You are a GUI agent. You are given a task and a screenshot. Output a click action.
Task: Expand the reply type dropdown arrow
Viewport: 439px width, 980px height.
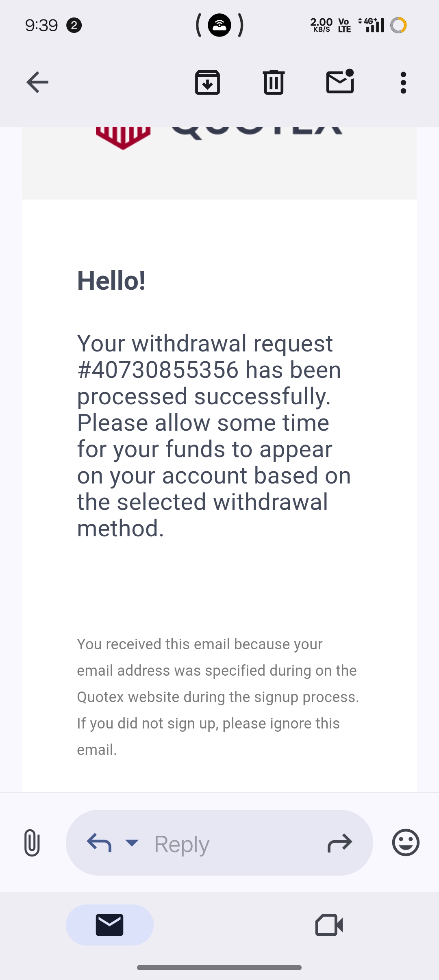pos(132,843)
